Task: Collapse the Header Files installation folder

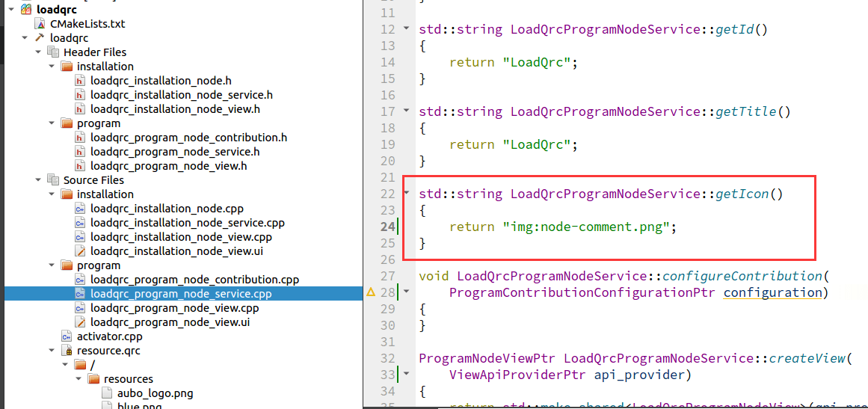Action: tap(52, 67)
